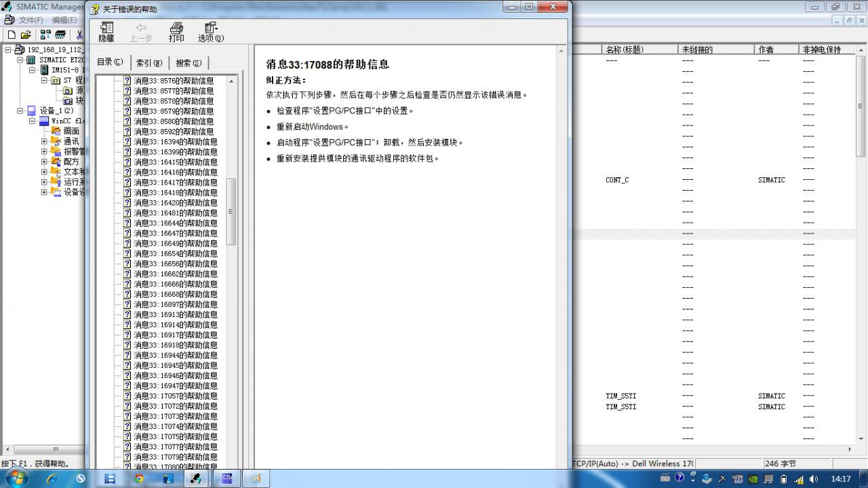Click the volume speaker icon in system tray
Viewport: 868px width, 488px height.
click(x=813, y=479)
